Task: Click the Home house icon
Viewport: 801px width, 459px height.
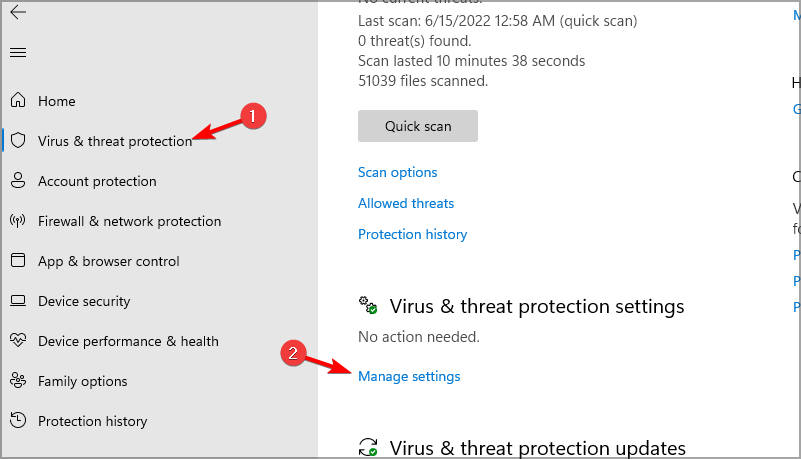Action: click(18, 101)
